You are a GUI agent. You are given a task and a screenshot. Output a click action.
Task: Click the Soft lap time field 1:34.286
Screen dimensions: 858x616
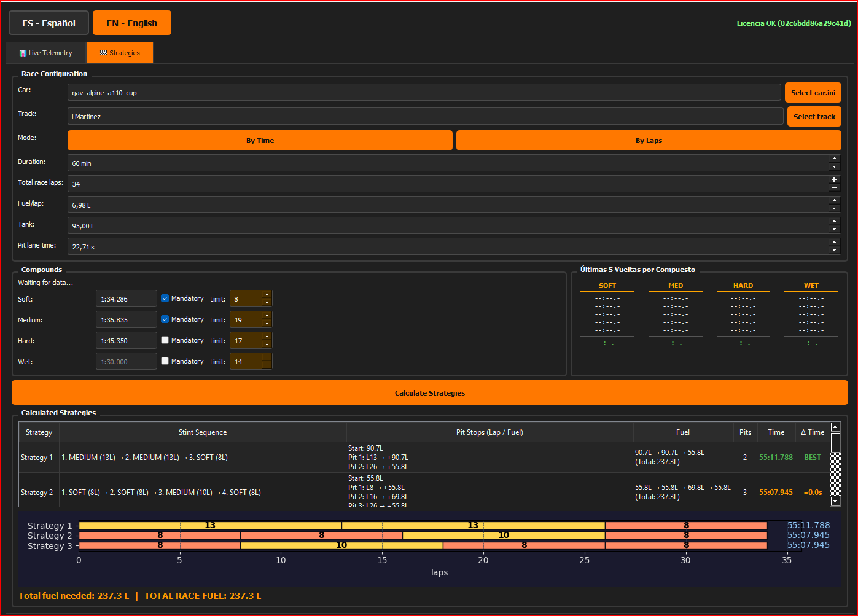(x=127, y=299)
